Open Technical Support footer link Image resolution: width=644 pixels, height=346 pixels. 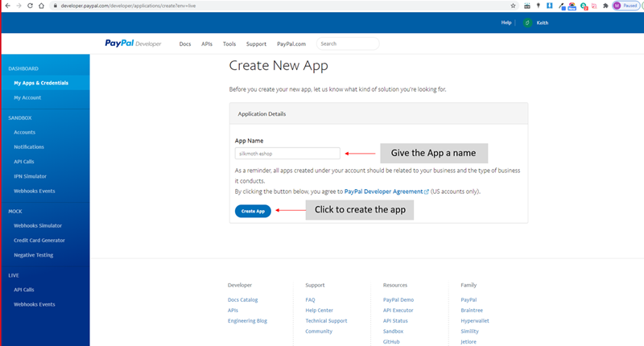(326, 321)
